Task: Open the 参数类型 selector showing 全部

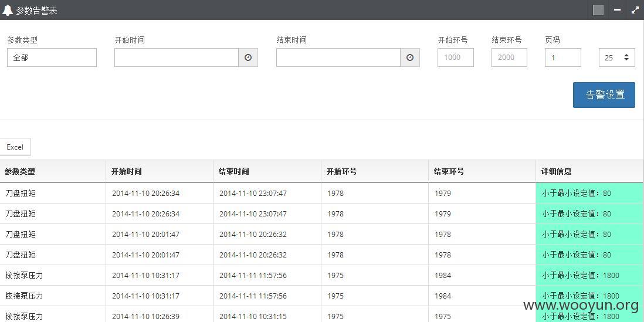Action: point(52,57)
